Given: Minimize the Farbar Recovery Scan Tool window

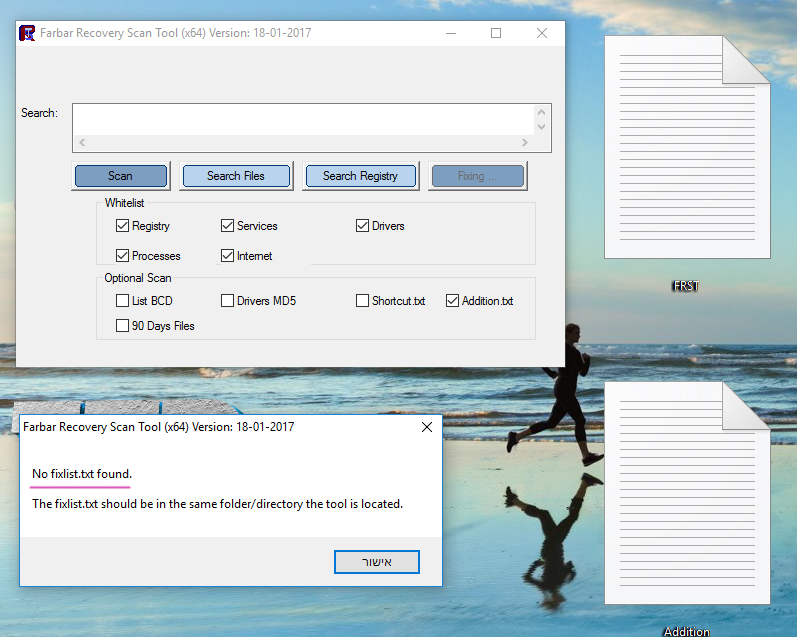Looking at the screenshot, I should click(x=451, y=34).
